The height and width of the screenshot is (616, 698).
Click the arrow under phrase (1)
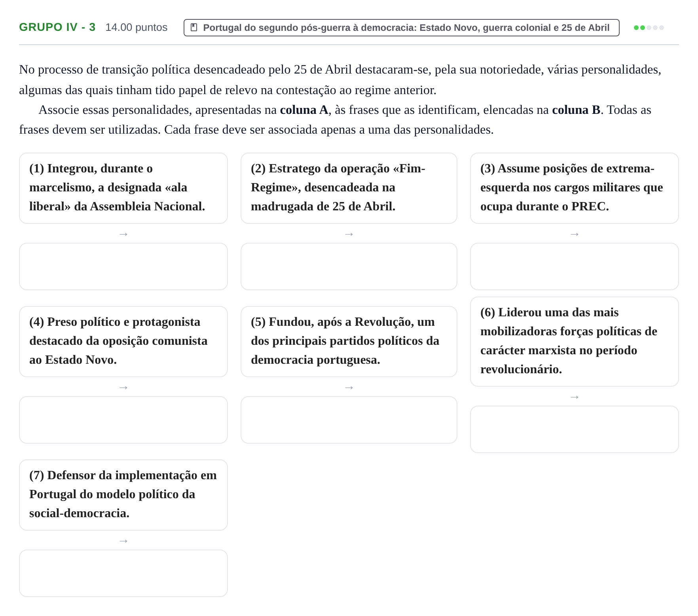(x=123, y=234)
